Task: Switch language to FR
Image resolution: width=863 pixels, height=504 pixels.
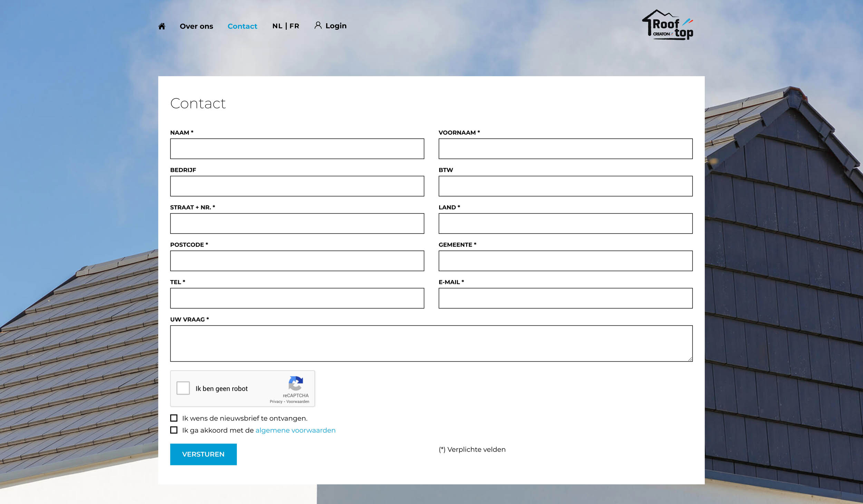Action: [294, 26]
